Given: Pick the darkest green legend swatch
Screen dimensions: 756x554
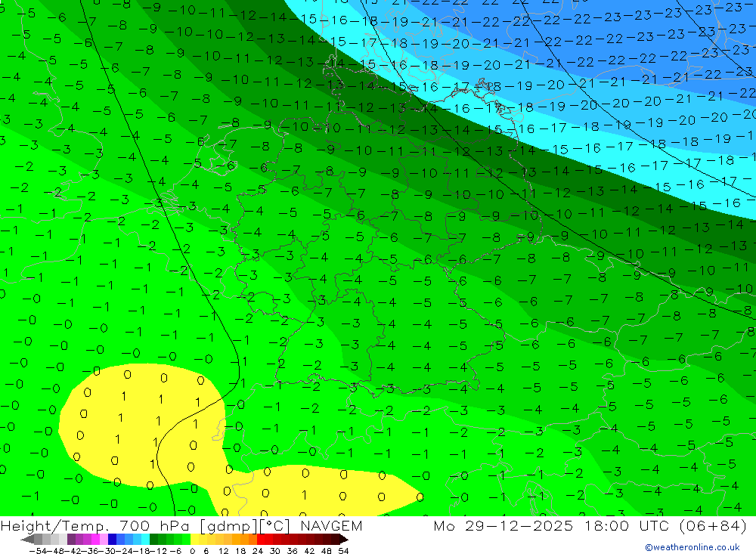Looking at the screenshot, I should [153, 540].
